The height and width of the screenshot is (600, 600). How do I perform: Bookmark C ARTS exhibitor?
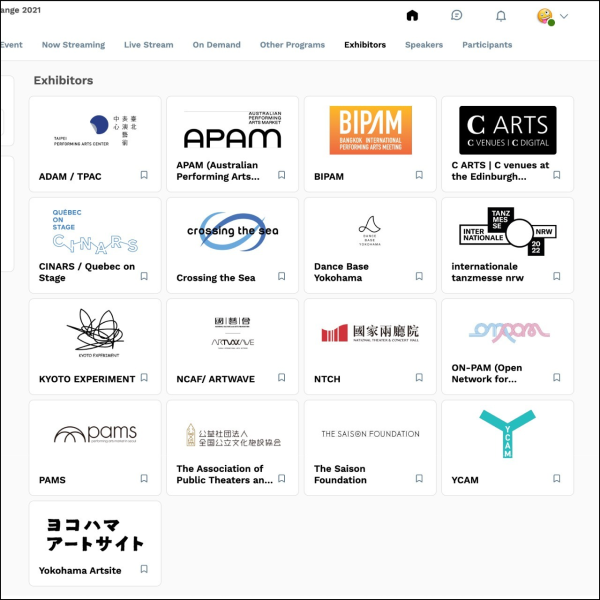click(x=557, y=175)
